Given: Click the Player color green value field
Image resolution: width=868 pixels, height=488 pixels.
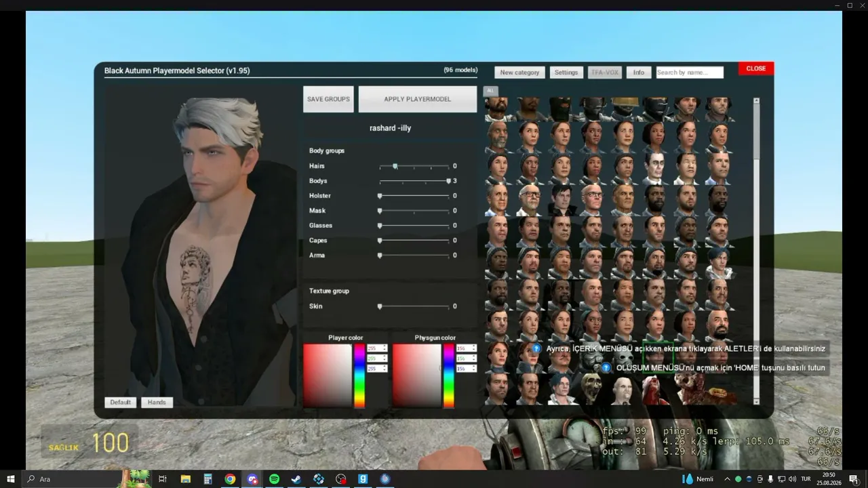Looking at the screenshot, I should [377, 359].
